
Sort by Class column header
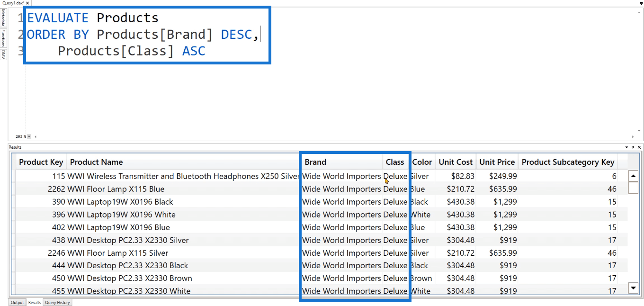[x=396, y=162]
